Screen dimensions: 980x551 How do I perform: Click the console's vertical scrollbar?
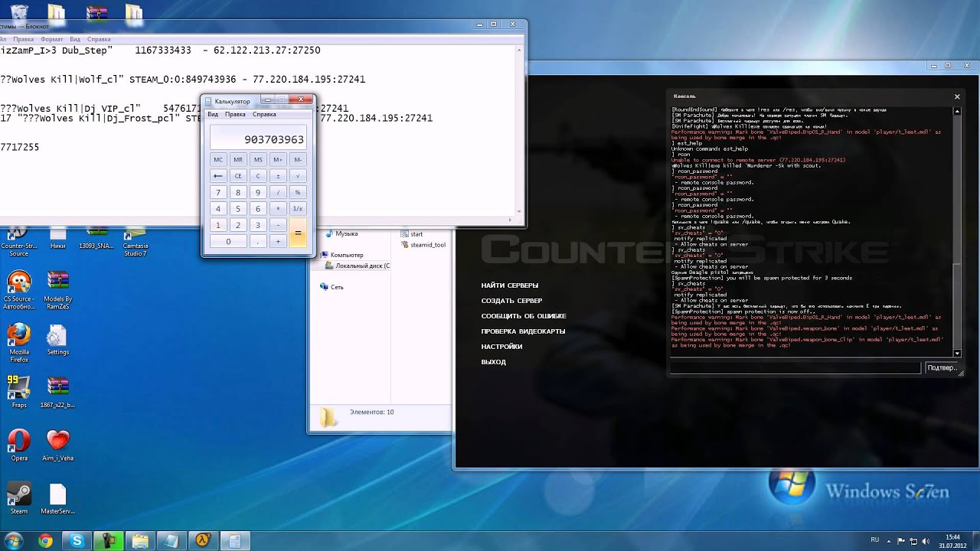[957, 232]
